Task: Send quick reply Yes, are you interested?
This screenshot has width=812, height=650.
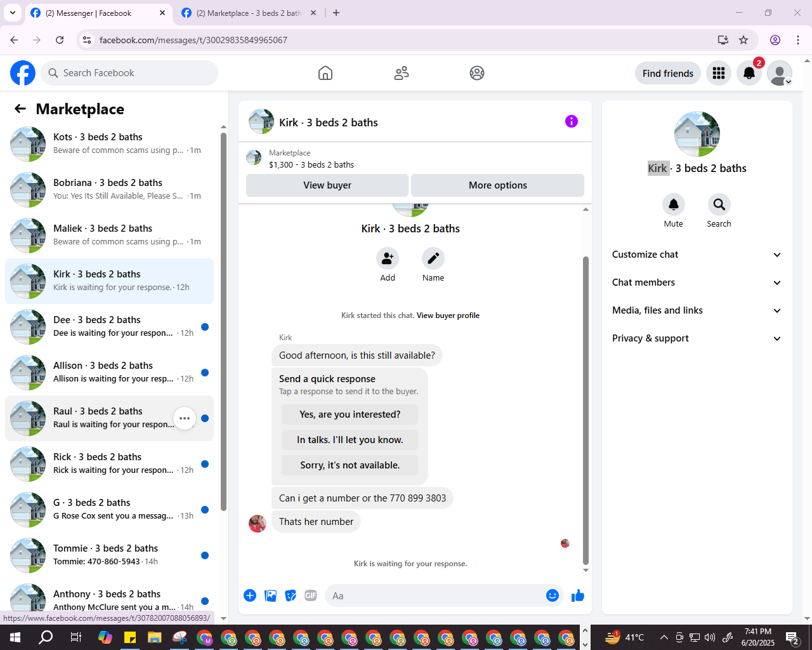Action: (x=350, y=415)
